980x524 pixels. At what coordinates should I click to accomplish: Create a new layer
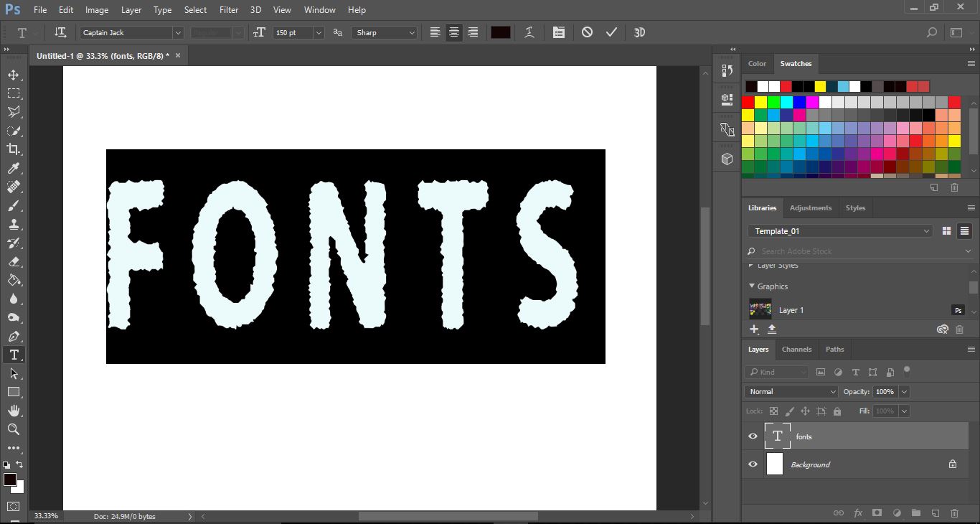pos(935,513)
